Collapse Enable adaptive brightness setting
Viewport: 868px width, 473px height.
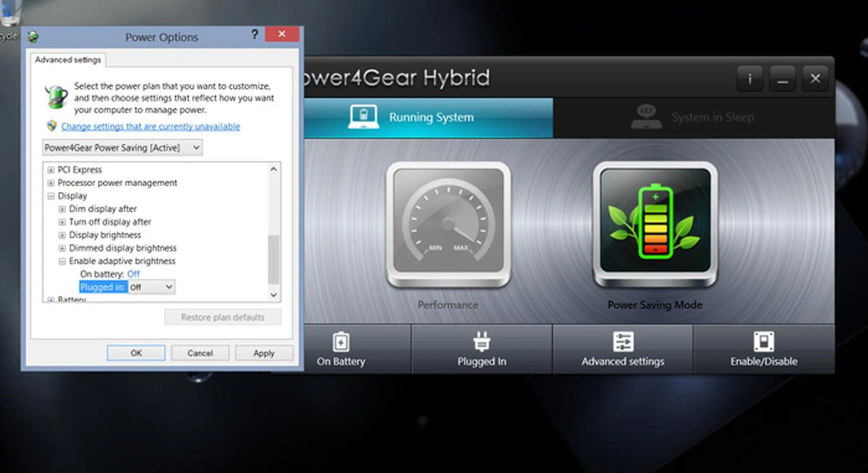click(62, 261)
